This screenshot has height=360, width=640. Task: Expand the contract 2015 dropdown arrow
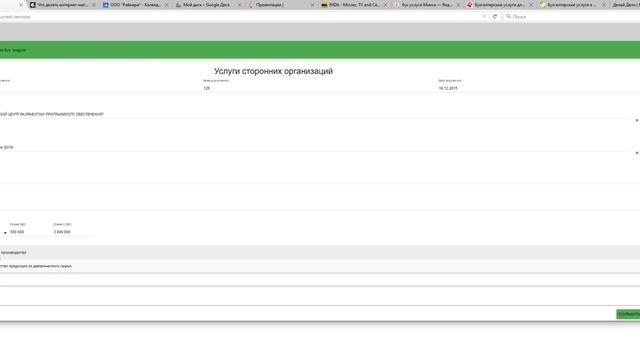pos(637,153)
